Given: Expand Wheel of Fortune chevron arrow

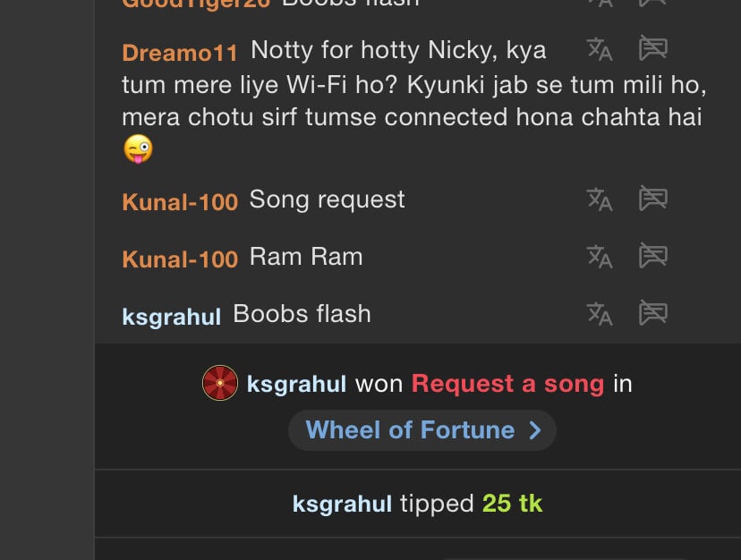Looking at the screenshot, I should pyautogui.click(x=535, y=430).
